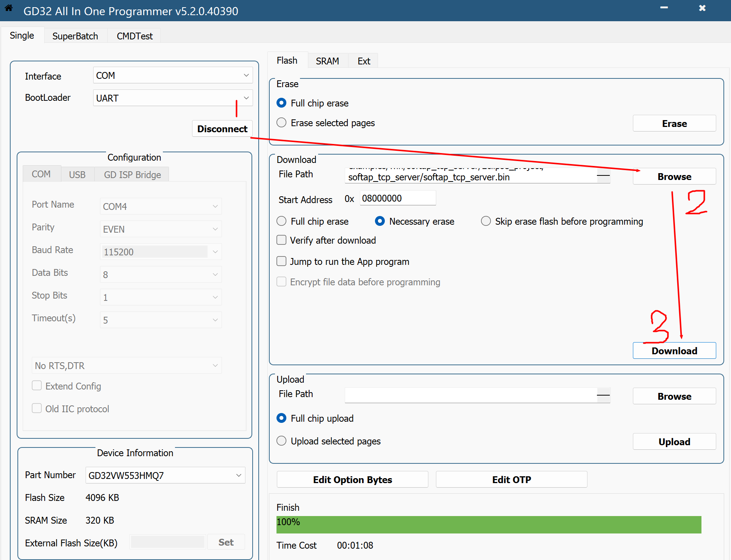Click the Time Cost value 00:01:08

[355, 546]
